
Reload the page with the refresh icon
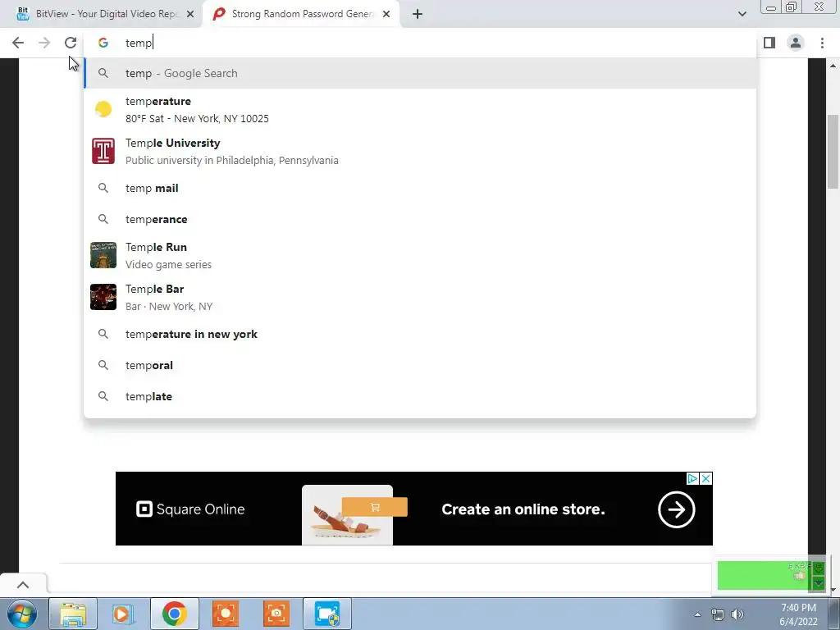(x=71, y=43)
